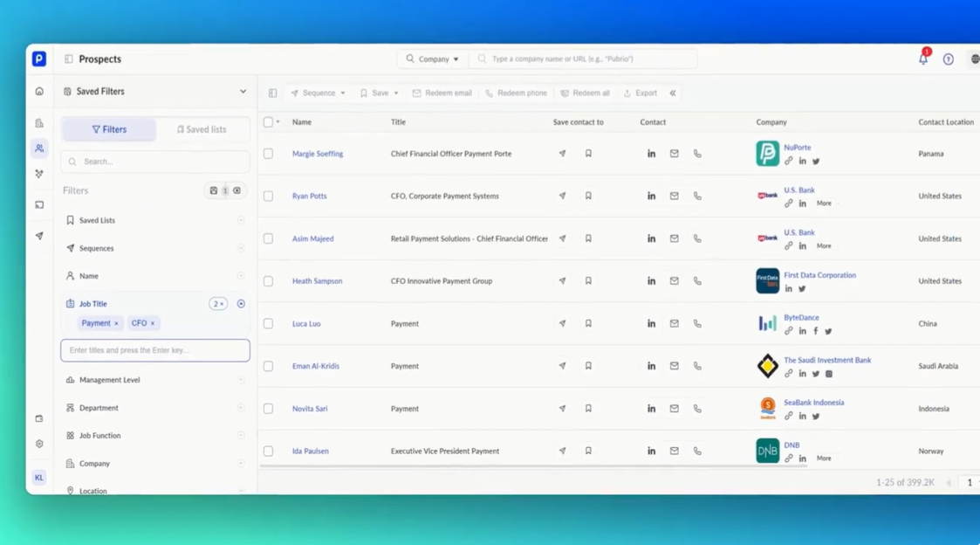980x545 pixels.
Task: Bookmark Heath Sampson contact
Action: pyautogui.click(x=588, y=281)
